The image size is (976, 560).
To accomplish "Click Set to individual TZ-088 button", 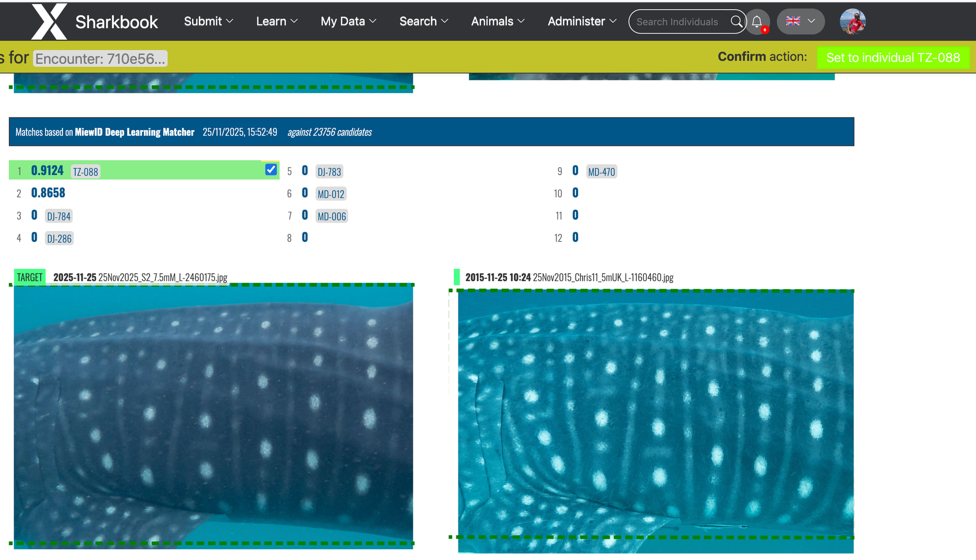I will click(893, 57).
